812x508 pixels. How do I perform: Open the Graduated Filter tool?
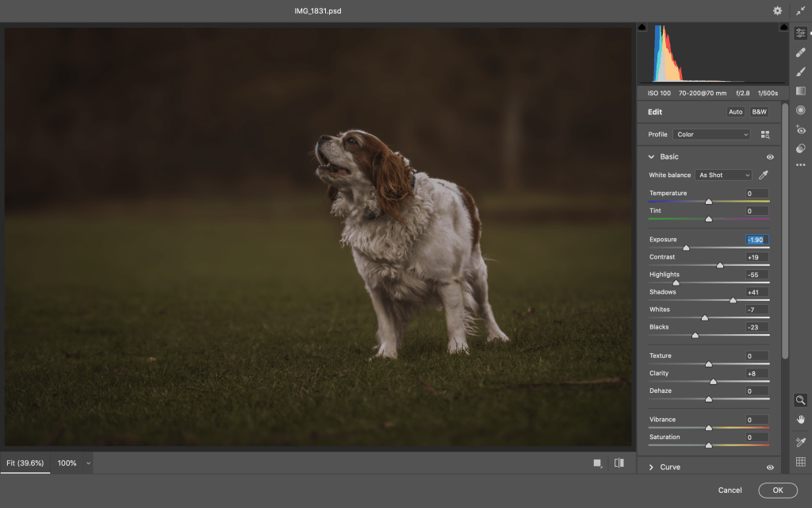[801, 91]
